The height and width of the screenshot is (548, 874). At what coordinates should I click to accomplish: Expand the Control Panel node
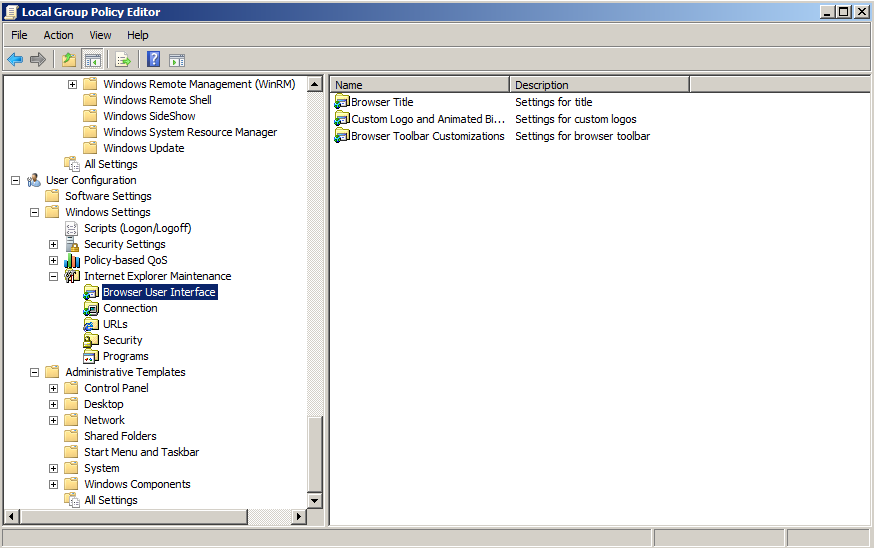point(54,388)
